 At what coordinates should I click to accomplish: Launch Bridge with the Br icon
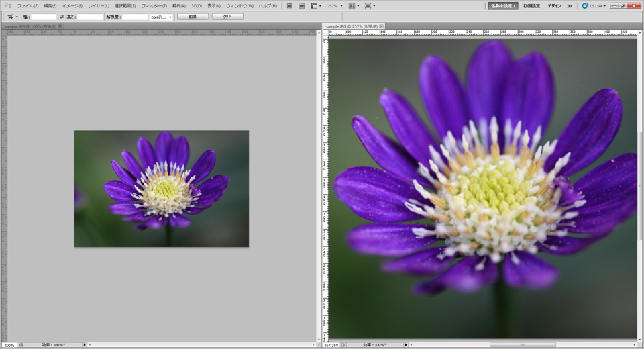[x=290, y=6]
